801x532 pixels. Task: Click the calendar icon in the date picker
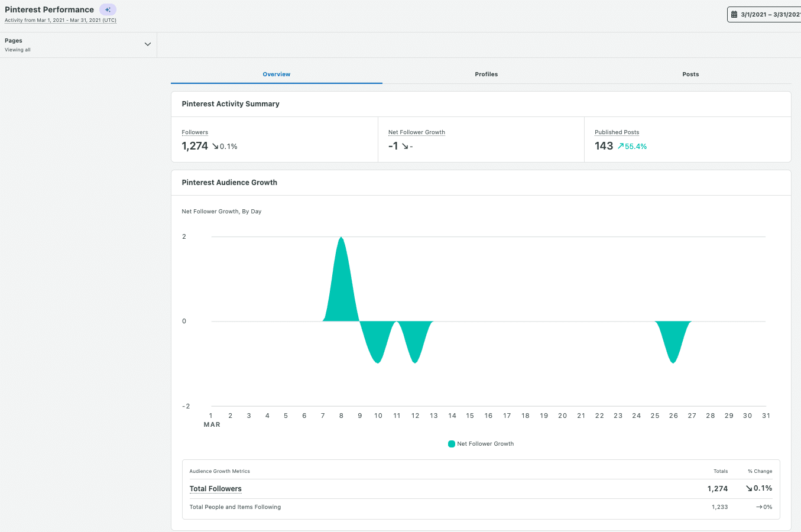[735, 14]
